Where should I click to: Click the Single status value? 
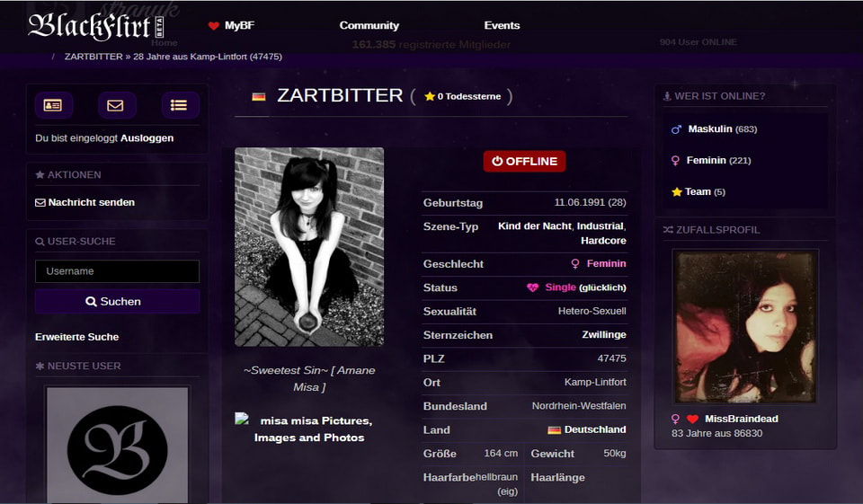click(560, 287)
